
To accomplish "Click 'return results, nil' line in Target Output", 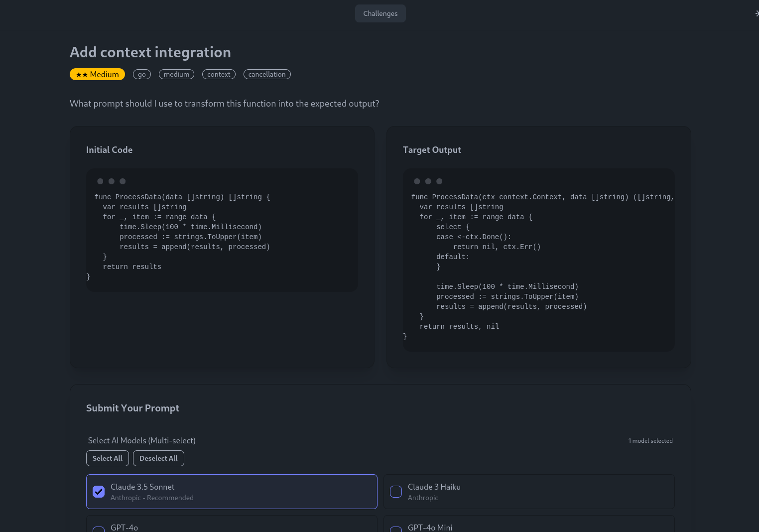I will pos(459,327).
